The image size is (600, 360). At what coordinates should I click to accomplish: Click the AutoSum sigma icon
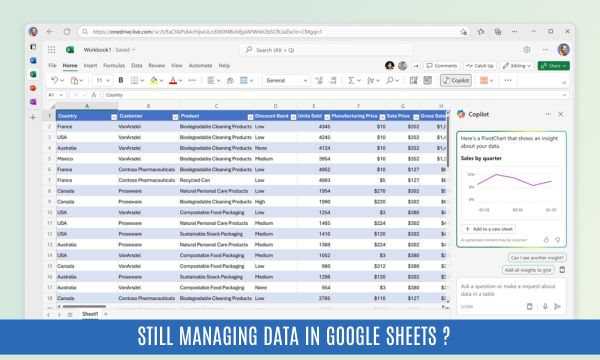point(351,80)
